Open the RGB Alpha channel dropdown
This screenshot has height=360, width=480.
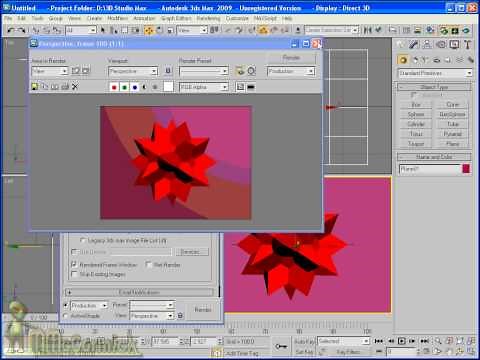(204, 87)
